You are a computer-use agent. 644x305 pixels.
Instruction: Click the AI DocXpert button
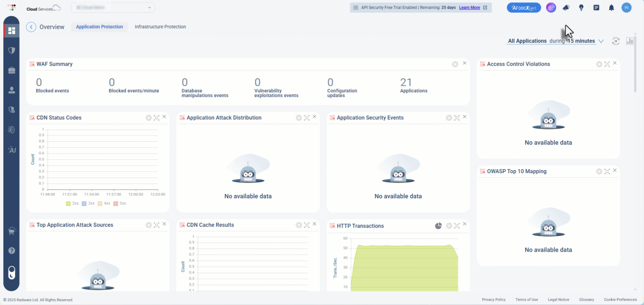pos(524,8)
